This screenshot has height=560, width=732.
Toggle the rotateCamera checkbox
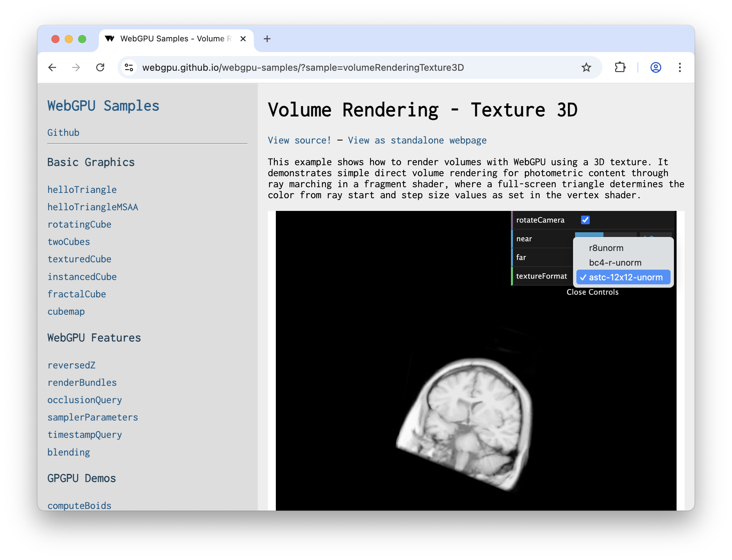(x=585, y=220)
